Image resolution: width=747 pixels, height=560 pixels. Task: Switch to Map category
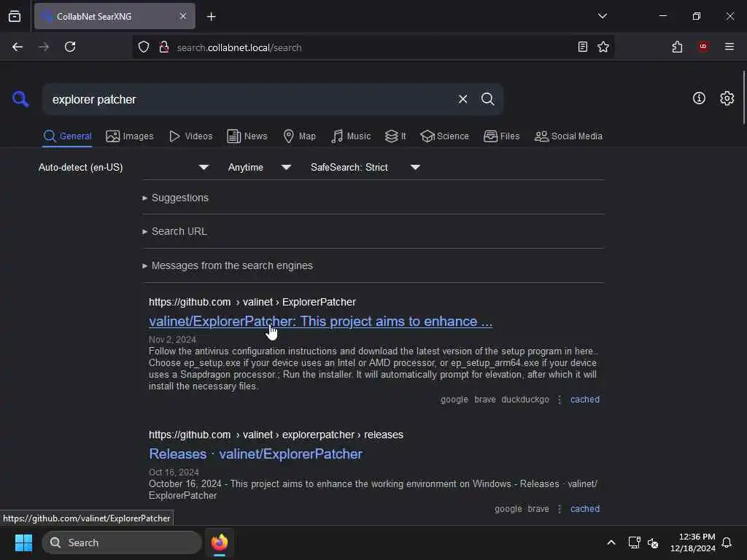(x=299, y=136)
